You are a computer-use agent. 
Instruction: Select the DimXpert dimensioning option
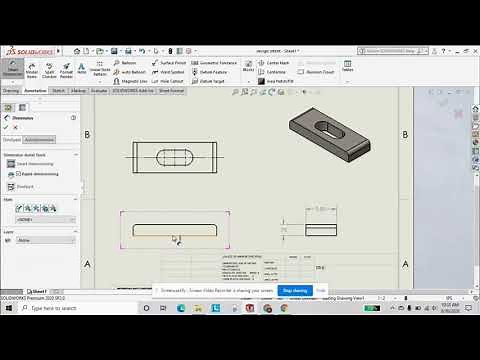pyautogui.click(x=21, y=187)
